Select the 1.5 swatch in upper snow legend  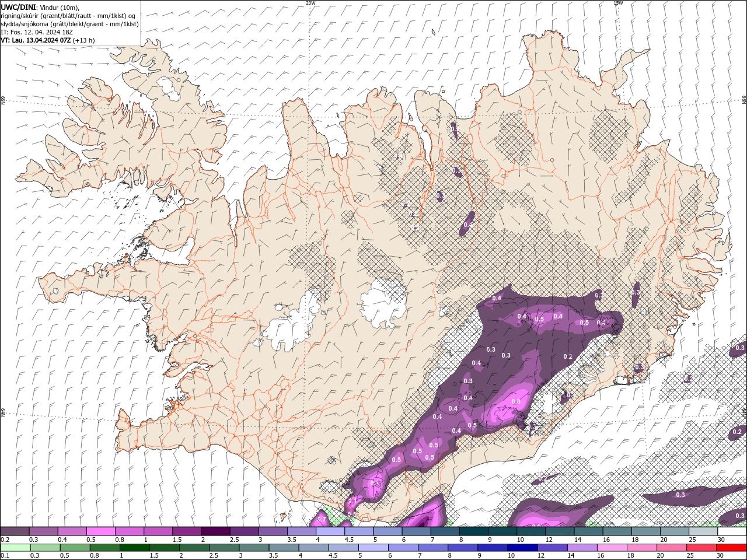(186, 531)
